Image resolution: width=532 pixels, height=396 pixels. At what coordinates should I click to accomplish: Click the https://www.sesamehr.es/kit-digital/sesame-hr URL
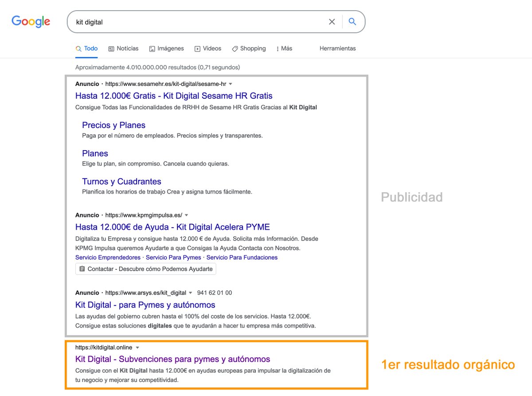166,84
